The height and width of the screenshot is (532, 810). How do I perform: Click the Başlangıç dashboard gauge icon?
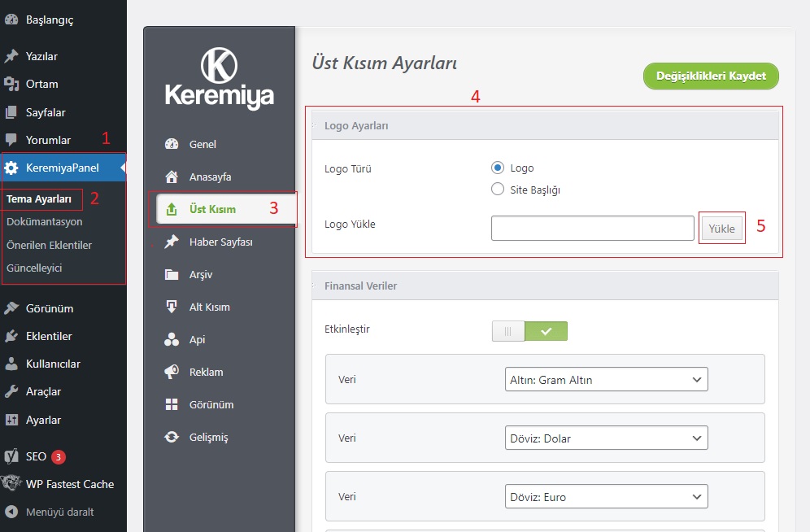pos(11,20)
